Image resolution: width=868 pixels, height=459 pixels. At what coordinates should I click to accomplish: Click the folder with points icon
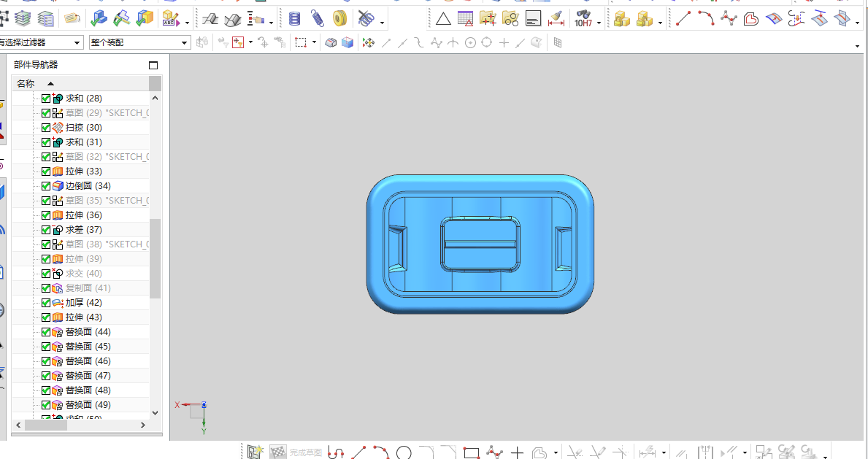point(488,19)
